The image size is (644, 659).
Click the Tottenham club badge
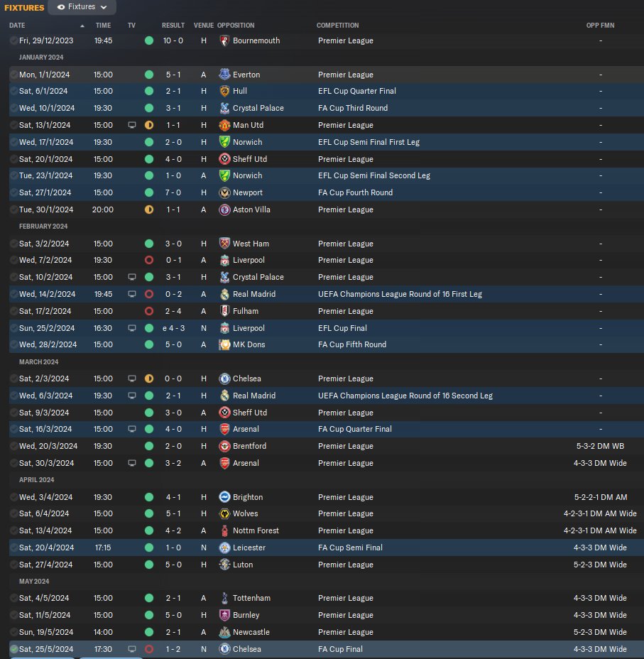[x=225, y=598]
